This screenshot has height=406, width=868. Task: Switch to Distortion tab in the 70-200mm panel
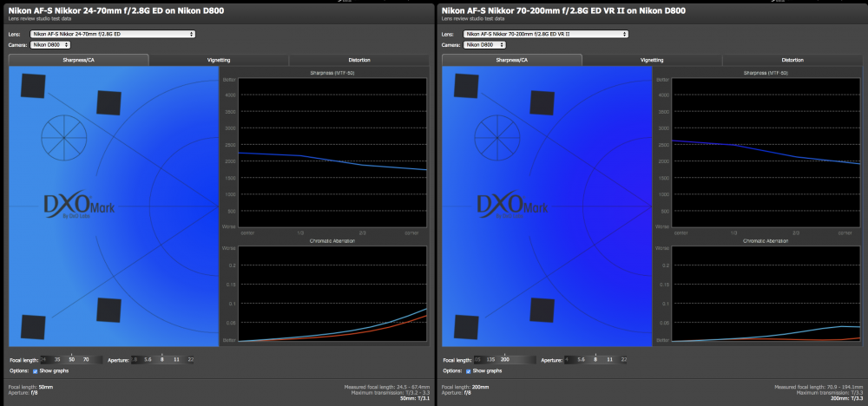[792, 60]
